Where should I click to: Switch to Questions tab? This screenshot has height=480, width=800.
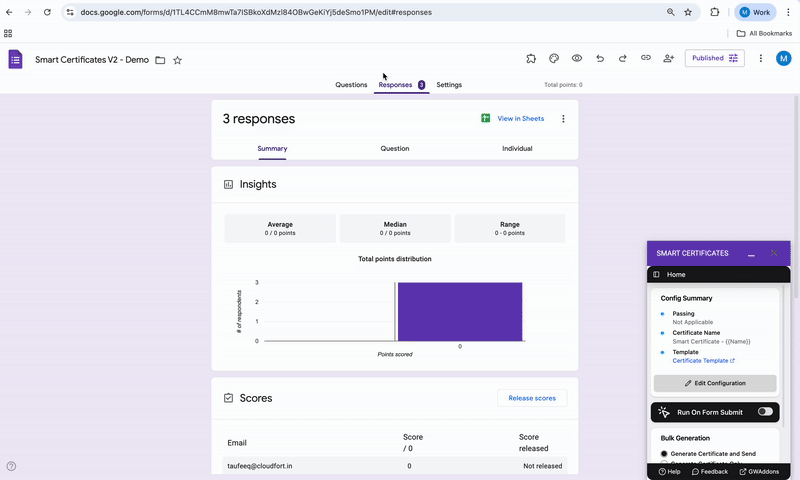(x=351, y=85)
